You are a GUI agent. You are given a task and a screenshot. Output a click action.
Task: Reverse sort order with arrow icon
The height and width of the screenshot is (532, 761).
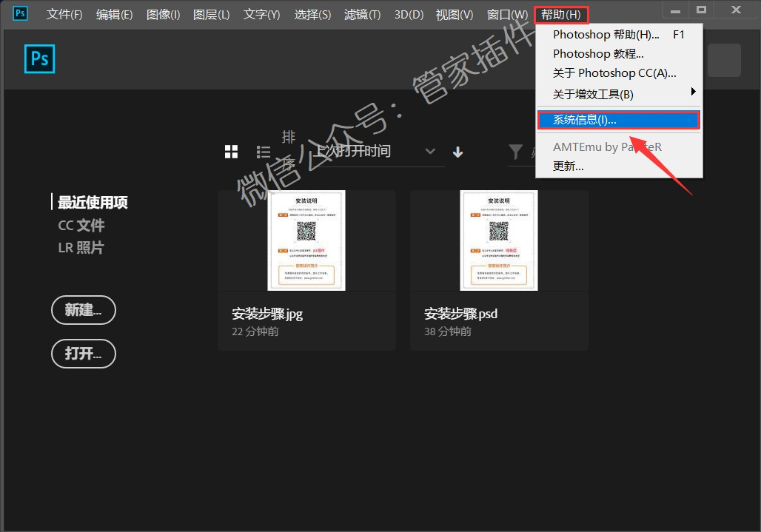click(457, 152)
